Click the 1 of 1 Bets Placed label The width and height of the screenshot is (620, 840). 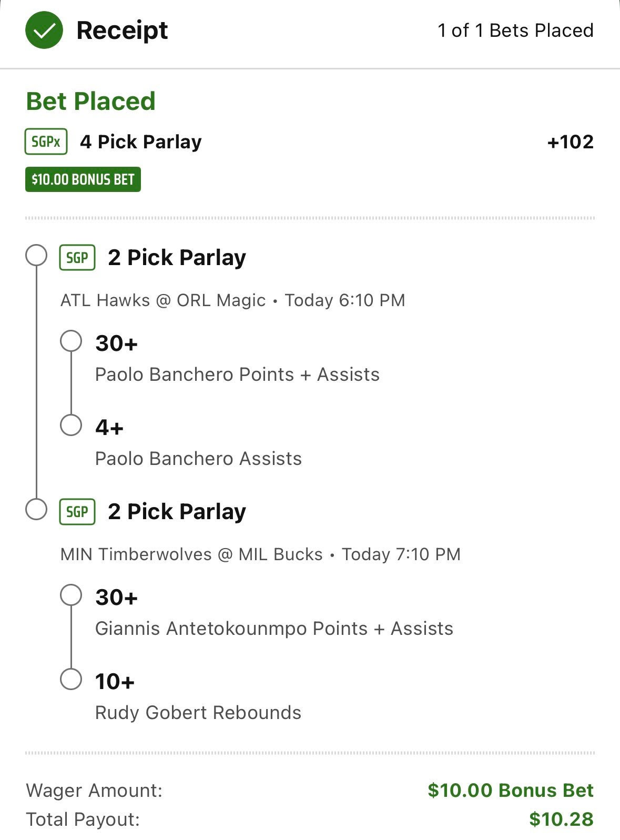tap(515, 31)
